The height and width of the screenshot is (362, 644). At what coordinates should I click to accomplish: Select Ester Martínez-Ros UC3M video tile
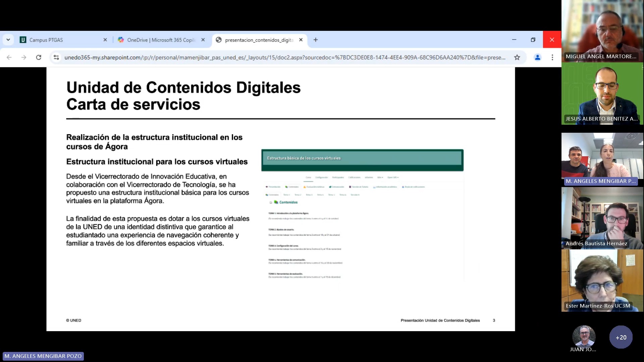[x=602, y=281]
